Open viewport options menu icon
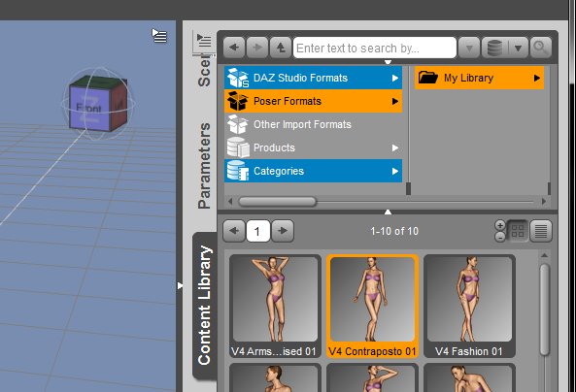The image size is (576, 392). point(159,36)
